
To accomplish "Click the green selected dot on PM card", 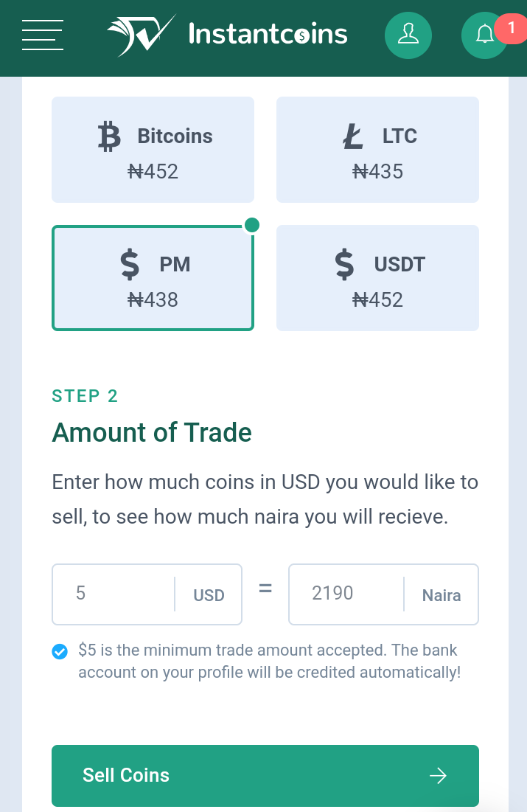I will [251, 225].
